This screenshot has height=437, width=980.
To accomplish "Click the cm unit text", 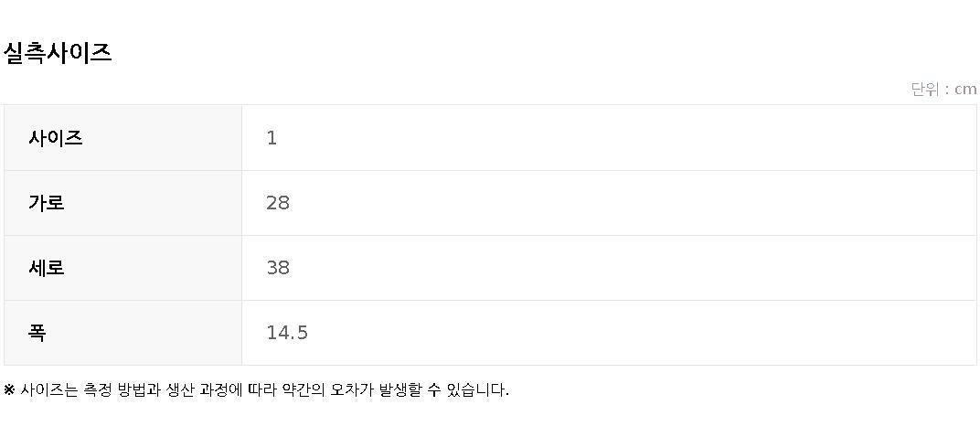I will [x=965, y=89].
